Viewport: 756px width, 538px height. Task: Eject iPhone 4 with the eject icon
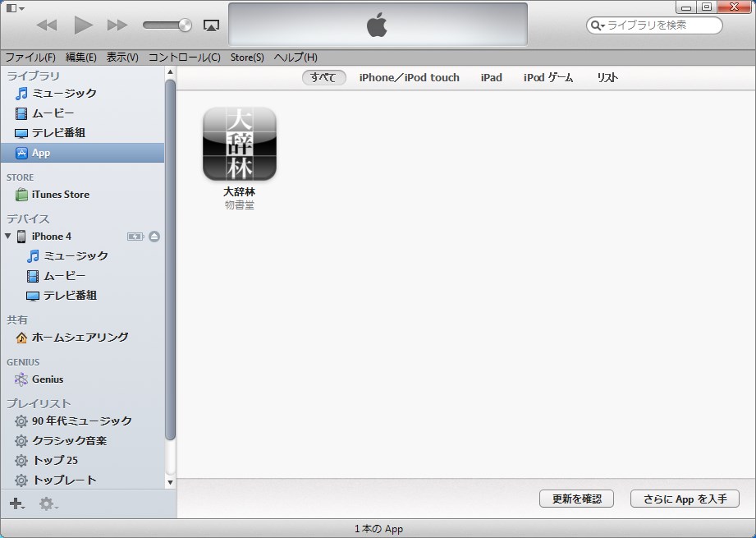[154, 237]
